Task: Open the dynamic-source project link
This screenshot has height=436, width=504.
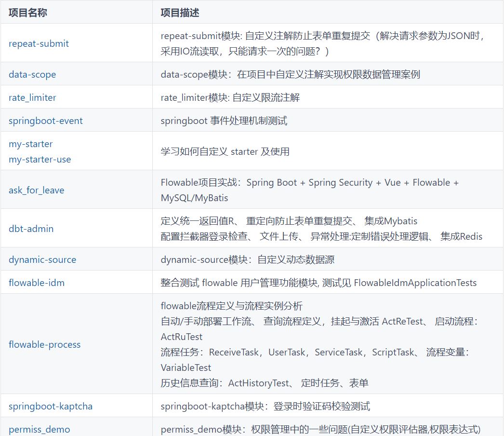Action: pyautogui.click(x=42, y=259)
